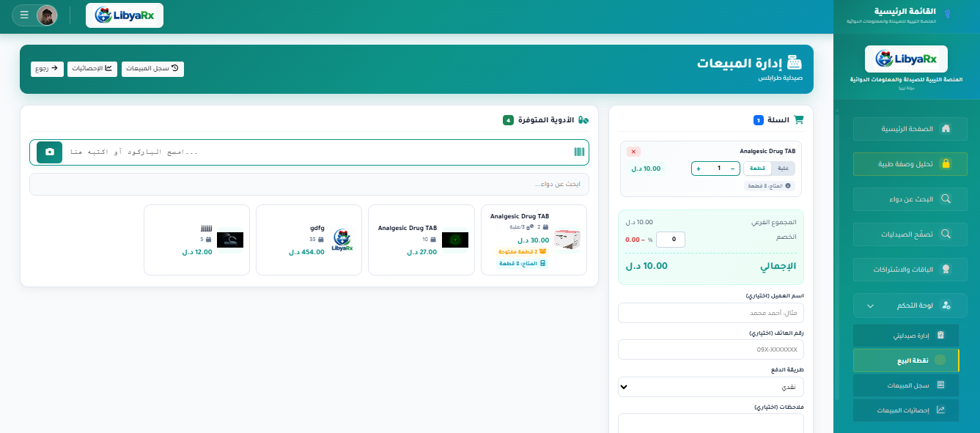Click the home icon in sidebar

946,129
